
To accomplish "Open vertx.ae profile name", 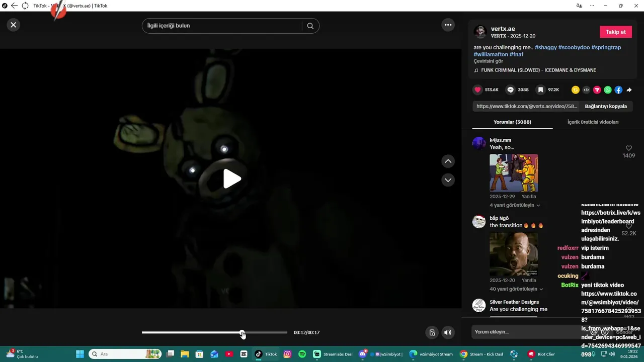I will click(x=503, y=29).
